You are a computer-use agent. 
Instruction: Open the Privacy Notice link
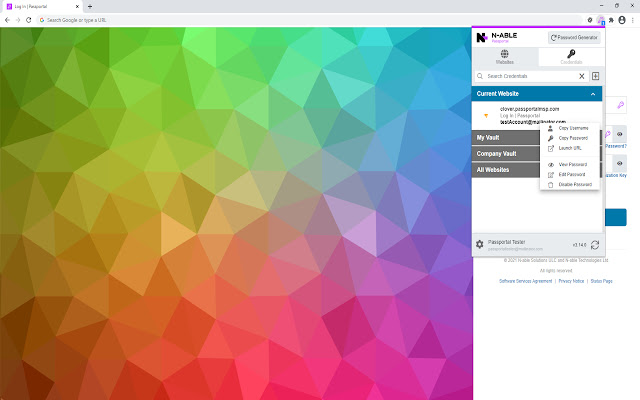570,282
